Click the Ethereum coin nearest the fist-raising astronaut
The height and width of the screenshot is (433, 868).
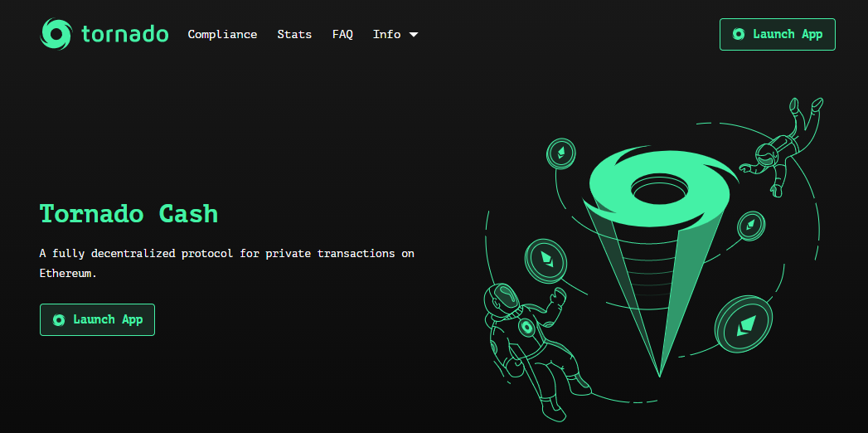546,261
